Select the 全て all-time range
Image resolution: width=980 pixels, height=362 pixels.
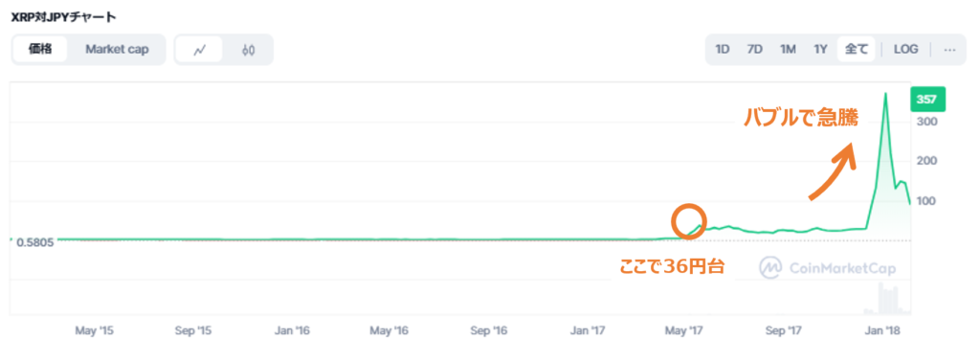857,50
